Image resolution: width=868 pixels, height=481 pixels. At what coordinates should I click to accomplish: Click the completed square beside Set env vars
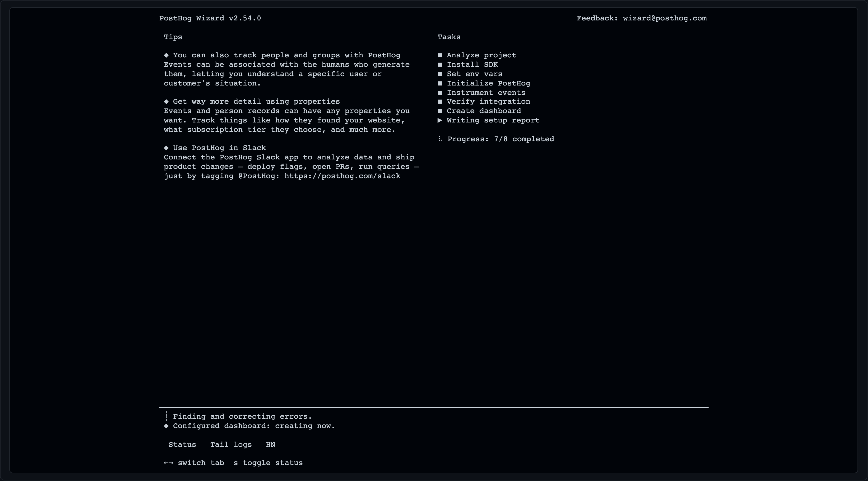tap(440, 74)
